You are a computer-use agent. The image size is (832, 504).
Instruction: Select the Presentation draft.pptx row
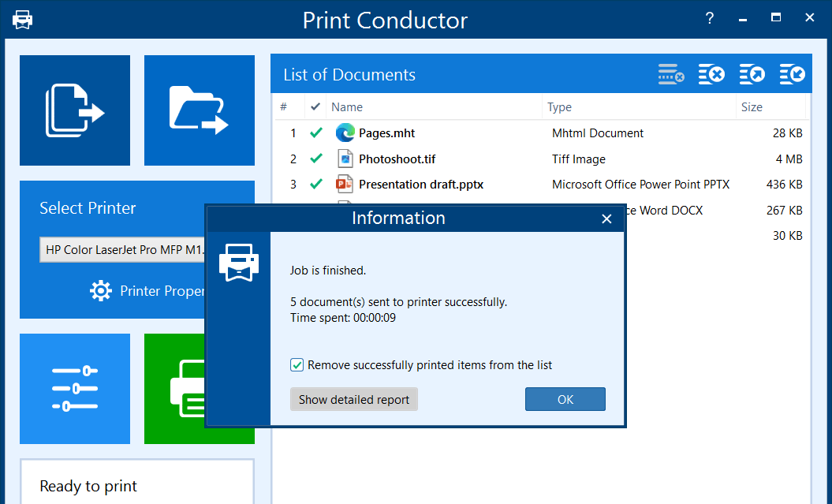(420, 185)
